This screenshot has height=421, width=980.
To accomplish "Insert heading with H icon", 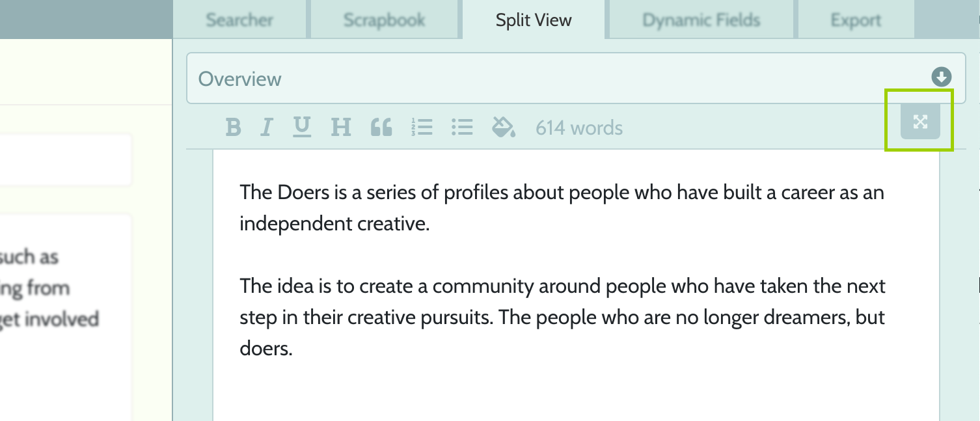I will (x=341, y=127).
